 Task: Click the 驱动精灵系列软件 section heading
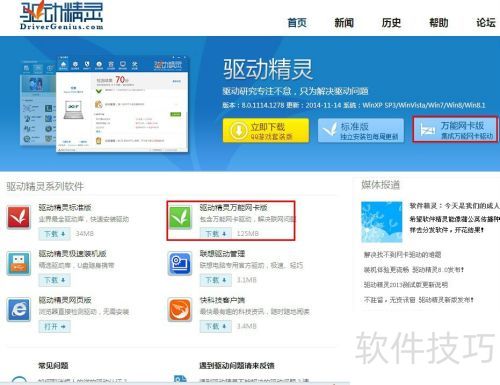[x=45, y=186]
